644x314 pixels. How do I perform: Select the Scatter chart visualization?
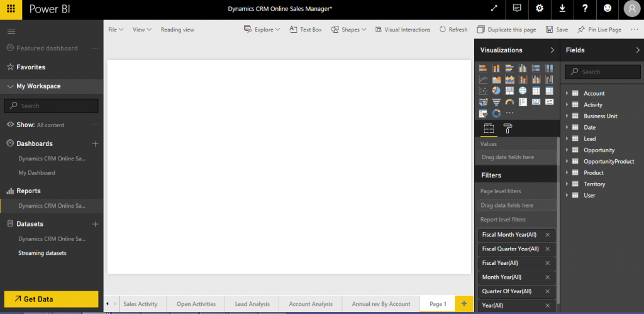coord(483,91)
